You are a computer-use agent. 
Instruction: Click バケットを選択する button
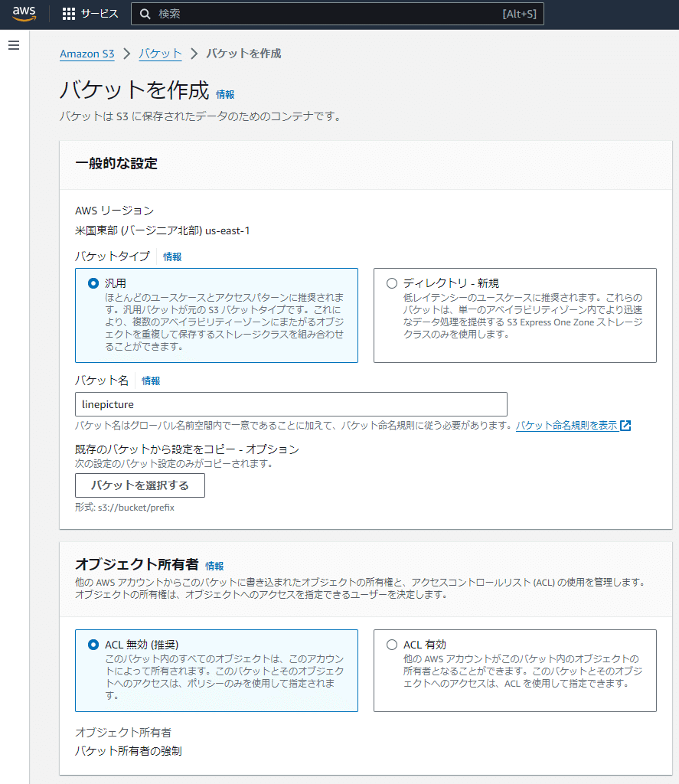(140, 485)
